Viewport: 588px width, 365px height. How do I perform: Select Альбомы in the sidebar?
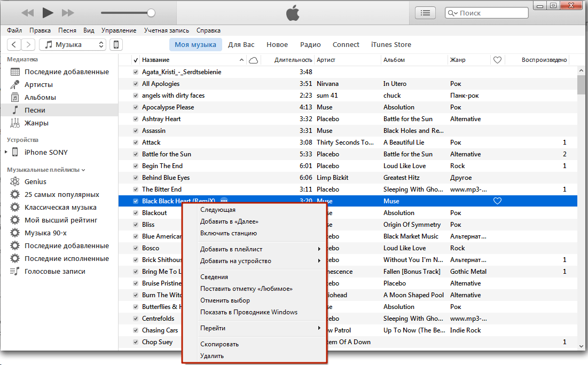[59, 97]
